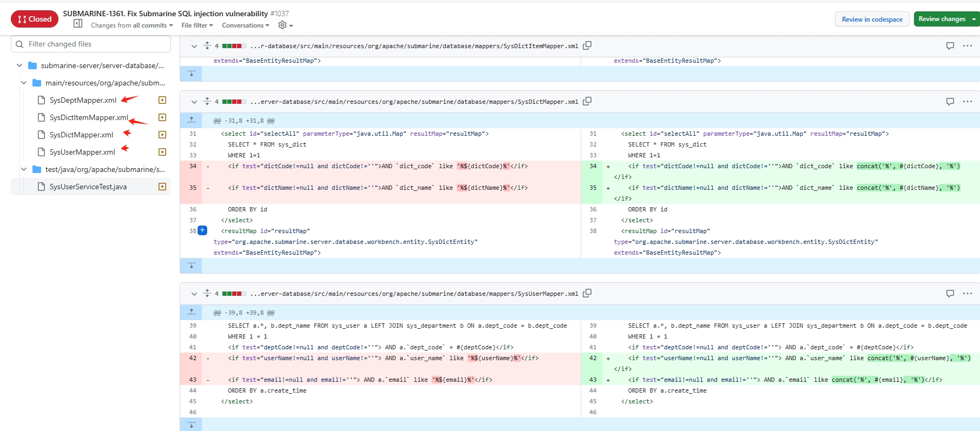The width and height of the screenshot is (980, 431).
Task: Toggle the file tree sidebar icon
Action: [78, 24]
